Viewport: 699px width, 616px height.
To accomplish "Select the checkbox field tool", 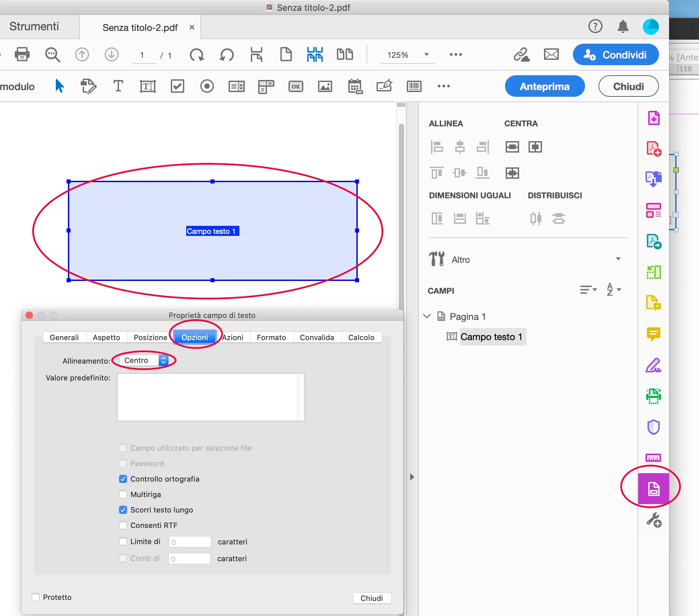I will tap(177, 86).
